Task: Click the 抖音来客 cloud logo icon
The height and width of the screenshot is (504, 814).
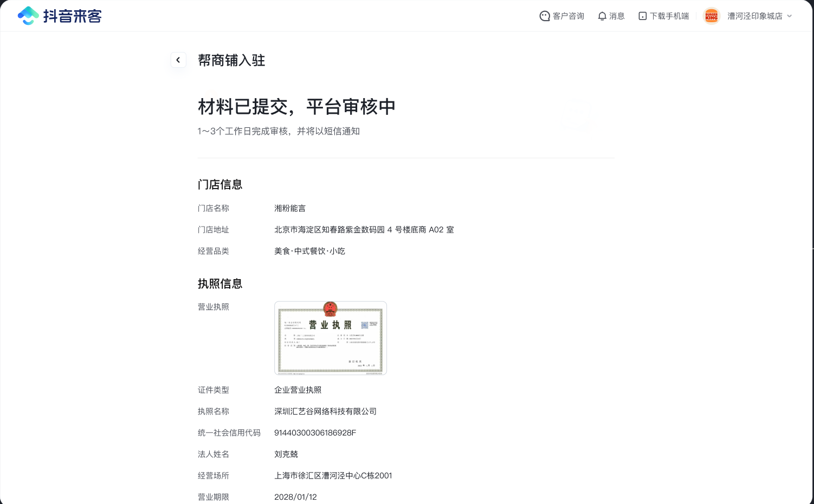Action: click(28, 16)
